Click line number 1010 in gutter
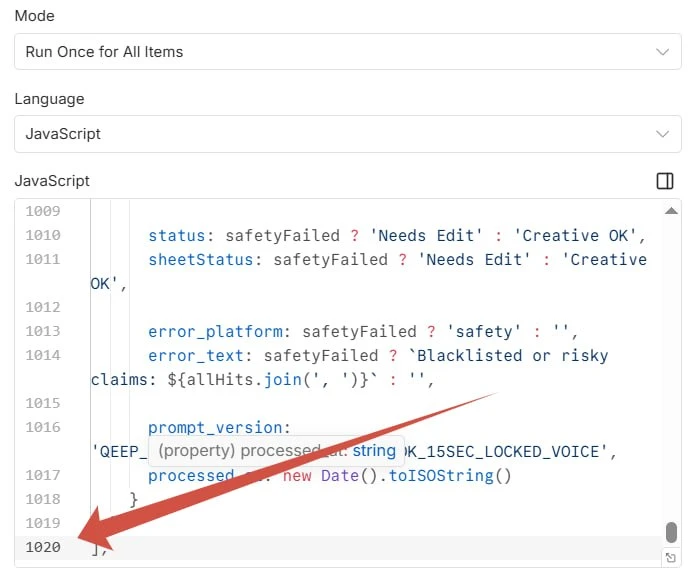The width and height of the screenshot is (695, 579). point(43,235)
